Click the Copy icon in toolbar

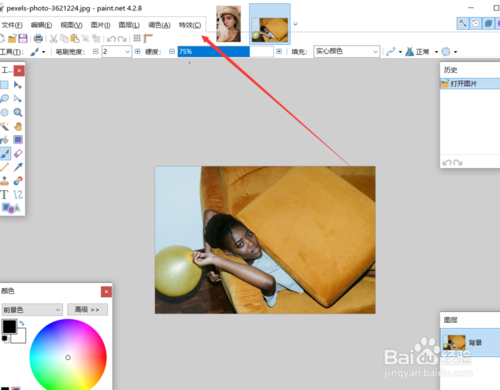click(64, 39)
